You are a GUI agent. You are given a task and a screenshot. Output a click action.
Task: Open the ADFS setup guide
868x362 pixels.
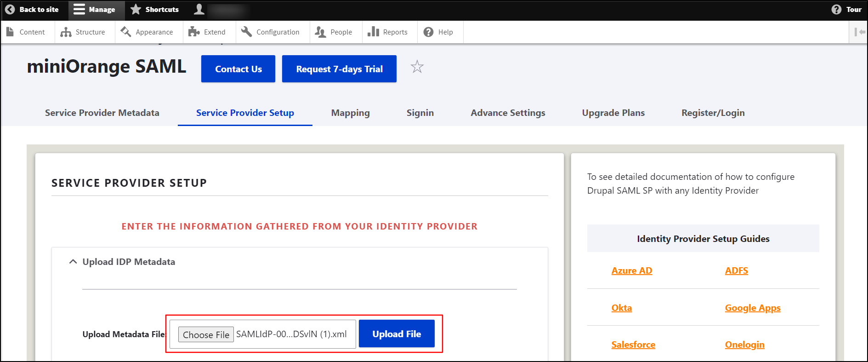[x=736, y=270]
